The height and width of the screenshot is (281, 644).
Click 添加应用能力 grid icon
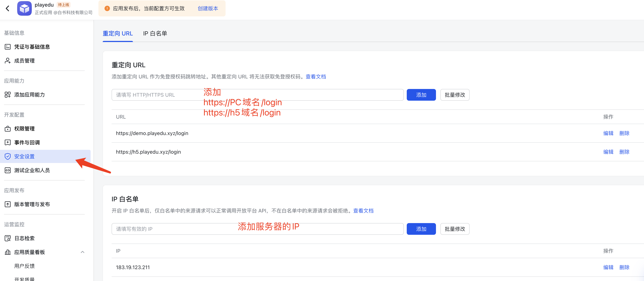[x=8, y=95]
